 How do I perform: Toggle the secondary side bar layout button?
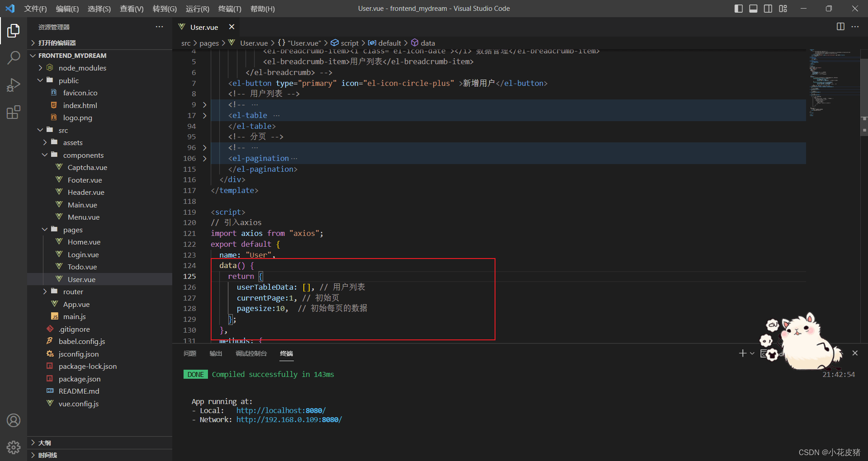[x=768, y=9]
